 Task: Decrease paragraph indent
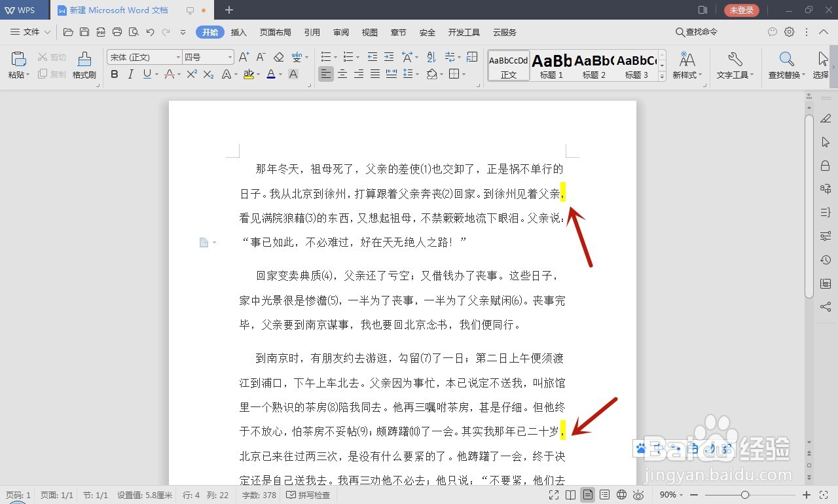point(373,58)
